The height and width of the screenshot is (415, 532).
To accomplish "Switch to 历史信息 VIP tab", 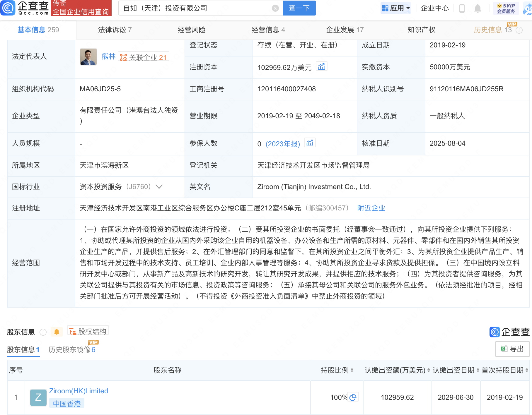I will (x=493, y=30).
